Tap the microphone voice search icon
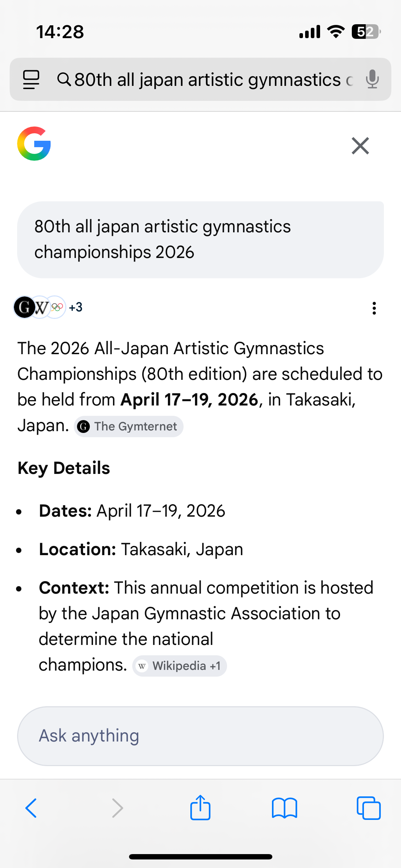401x868 pixels. tap(372, 79)
